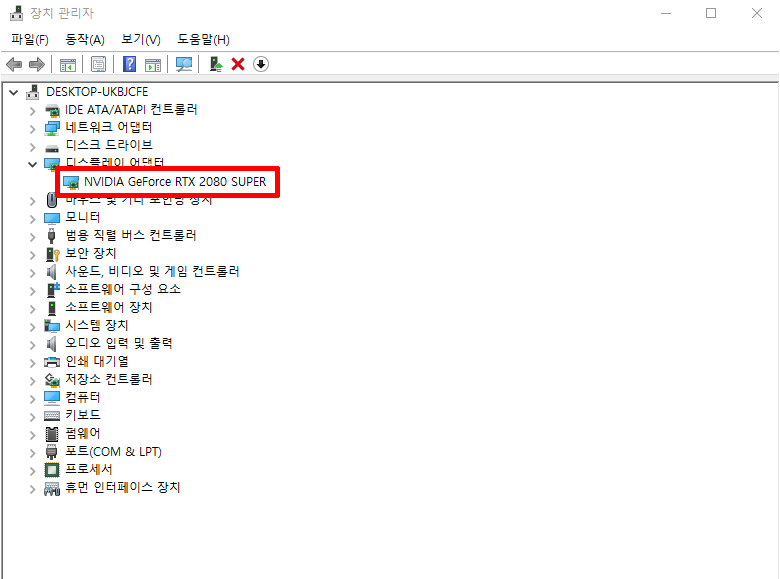Maximize the 장치 관리자 window
780x579 pixels.
tap(711, 13)
